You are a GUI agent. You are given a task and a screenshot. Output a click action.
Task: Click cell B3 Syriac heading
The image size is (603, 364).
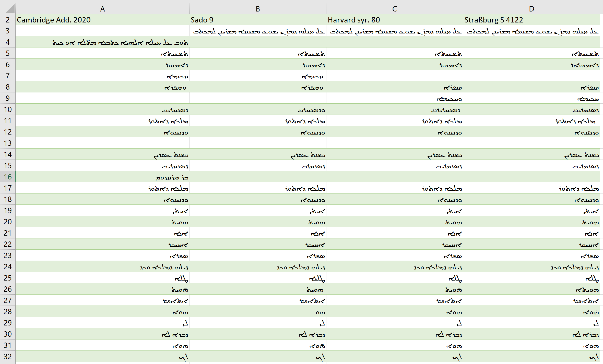pos(258,31)
